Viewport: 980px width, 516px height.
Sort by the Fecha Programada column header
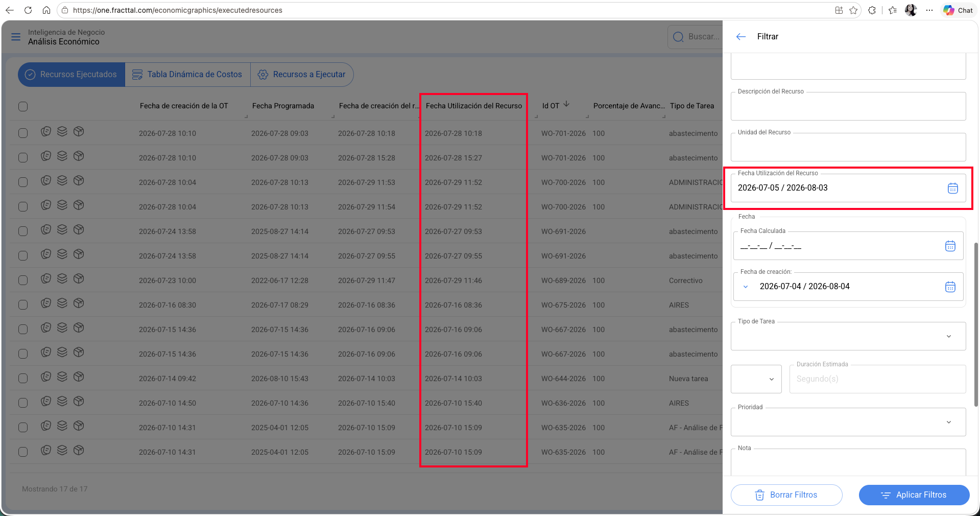[283, 106]
